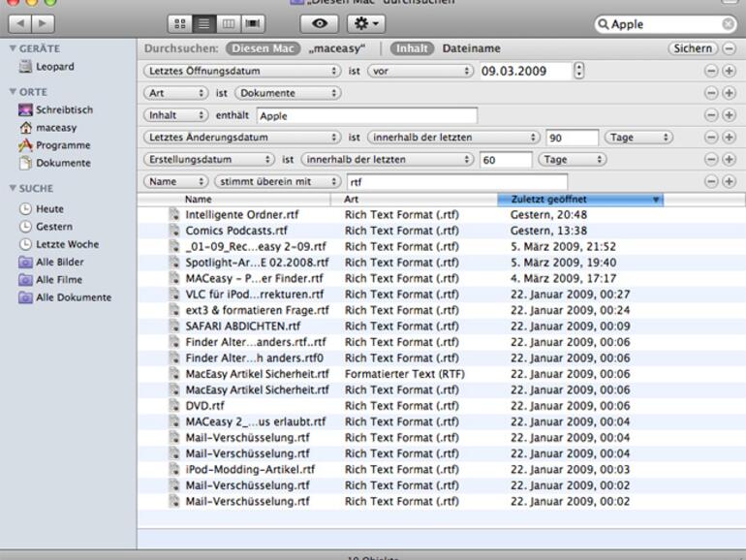
Task: Switch to icon view
Action: point(180,23)
